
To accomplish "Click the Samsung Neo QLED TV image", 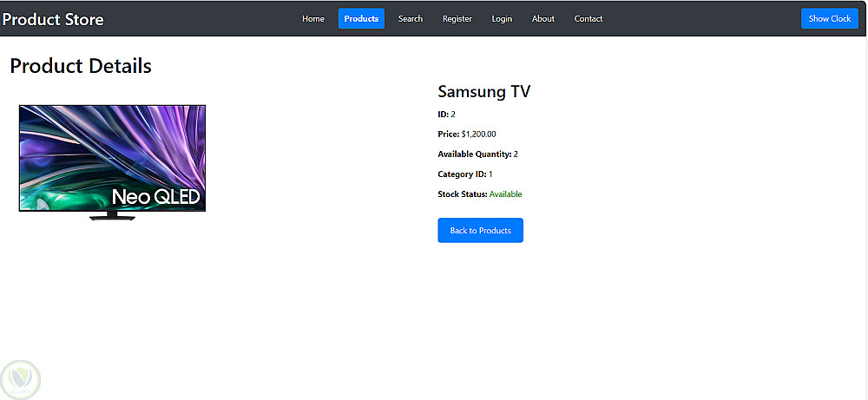I will [x=112, y=162].
